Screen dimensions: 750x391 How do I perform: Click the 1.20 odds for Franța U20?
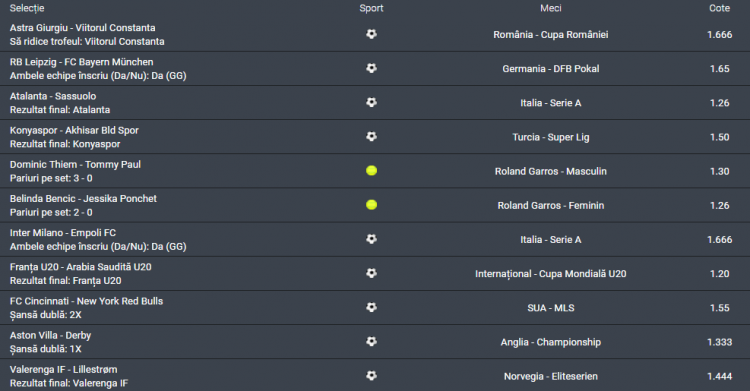click(719, 274)
